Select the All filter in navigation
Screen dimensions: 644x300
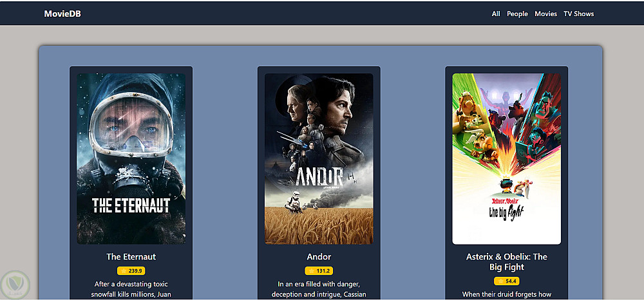pyautogui.click(x=496, y=14)
